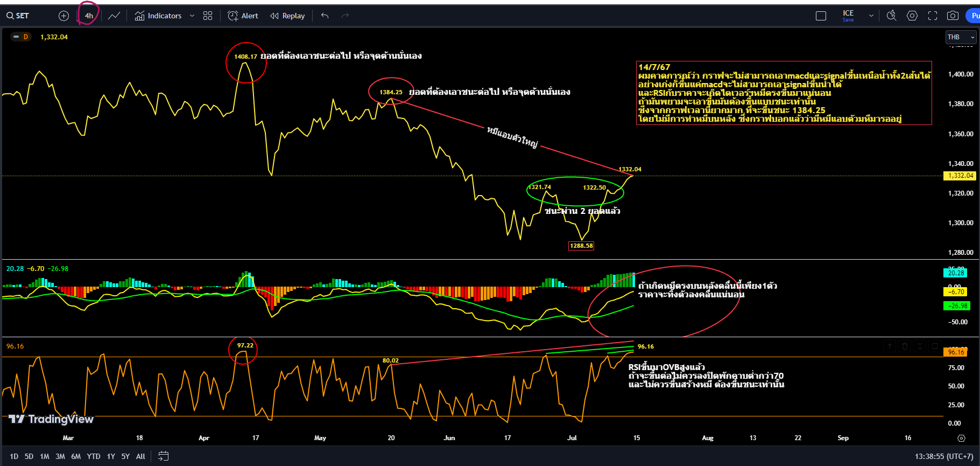
Task: Undo the last chart action
Action: pyautogui.click(x=325, y=16)
